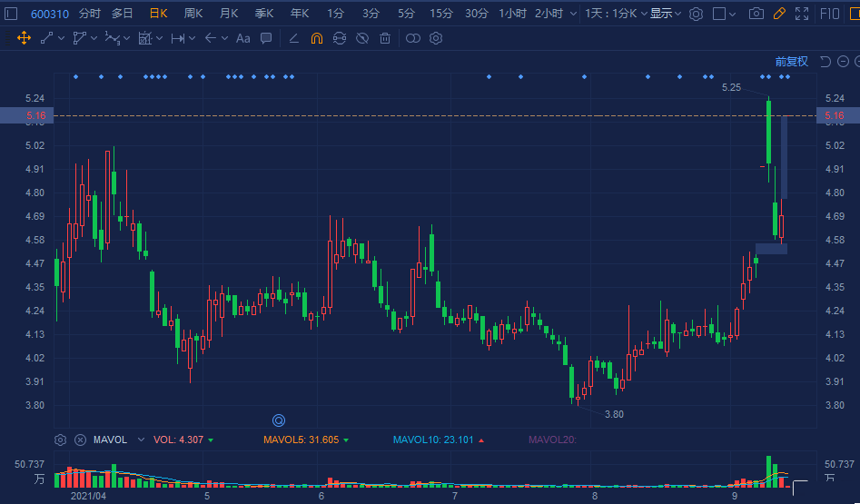Select the 1小时 period
This screenshot has width=860, height=504.
click(x=513, y=14)
